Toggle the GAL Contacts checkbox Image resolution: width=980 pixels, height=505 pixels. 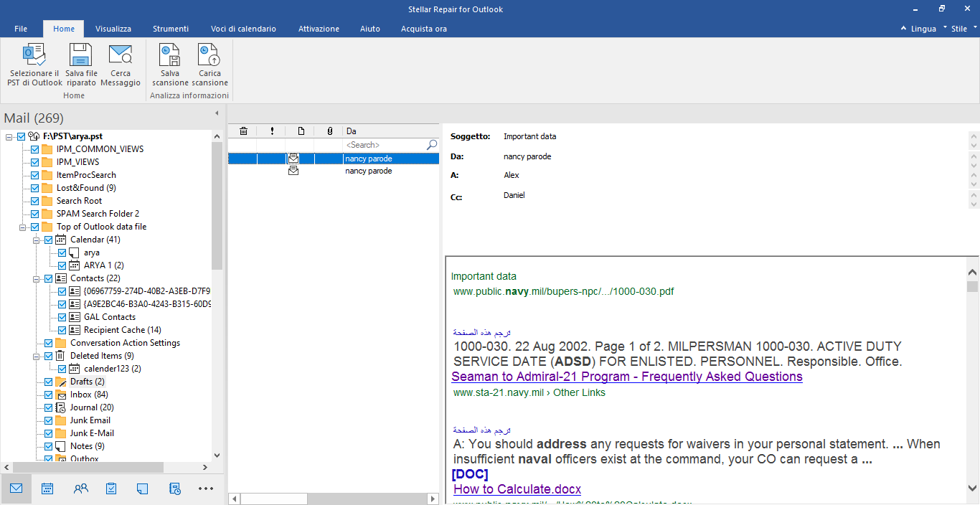click(62, 317)
